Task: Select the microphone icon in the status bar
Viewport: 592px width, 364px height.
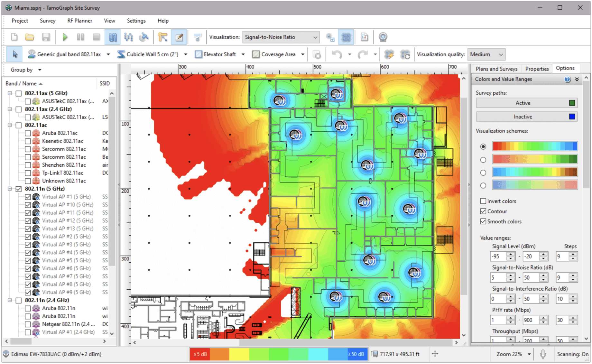Action: (x=543, y=354)
